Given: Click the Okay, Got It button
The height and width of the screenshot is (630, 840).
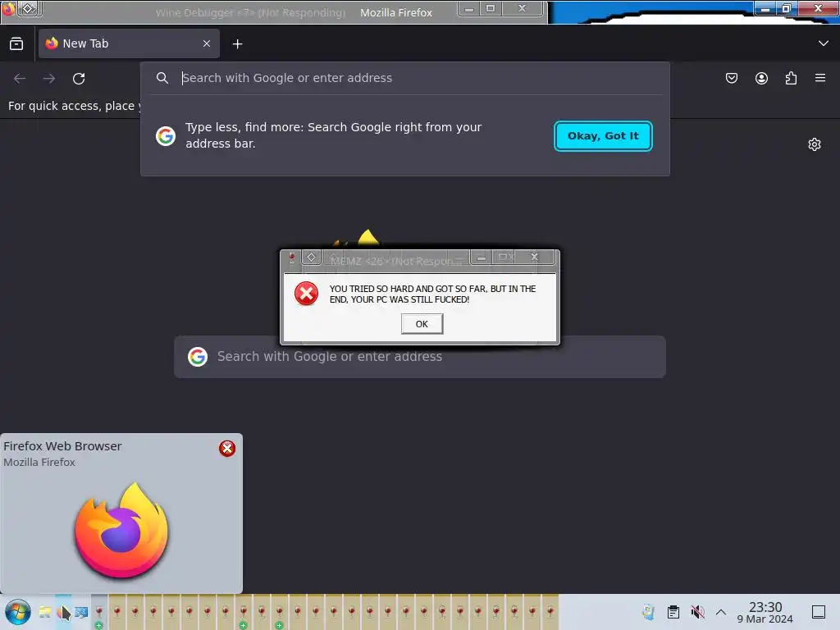Looking at the screenshot, I should click(603, 136).
